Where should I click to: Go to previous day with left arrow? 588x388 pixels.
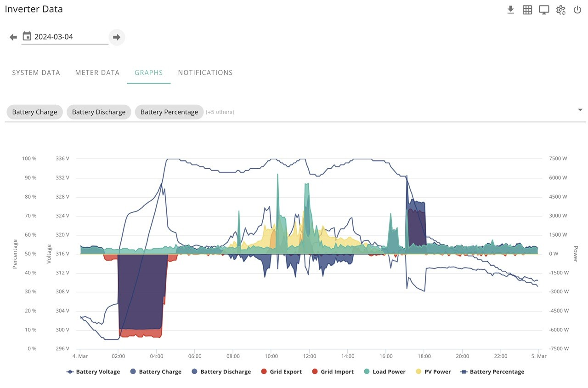point(13,37)
